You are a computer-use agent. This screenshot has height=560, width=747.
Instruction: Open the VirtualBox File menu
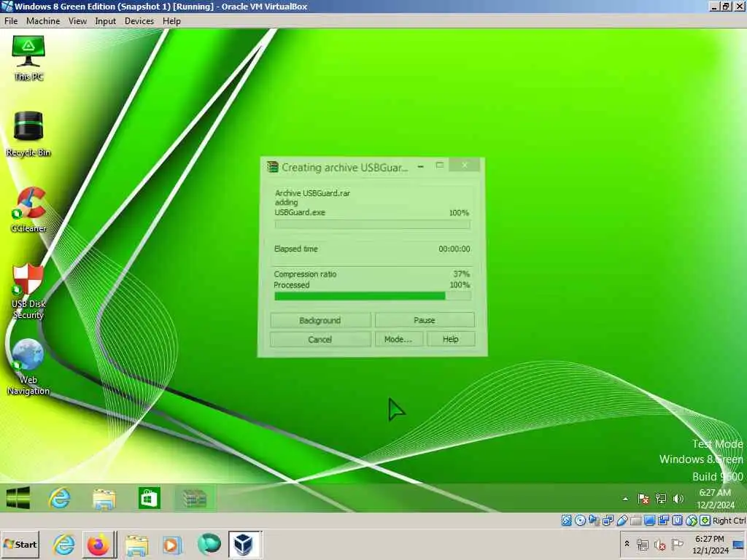(x=10, y=21)
